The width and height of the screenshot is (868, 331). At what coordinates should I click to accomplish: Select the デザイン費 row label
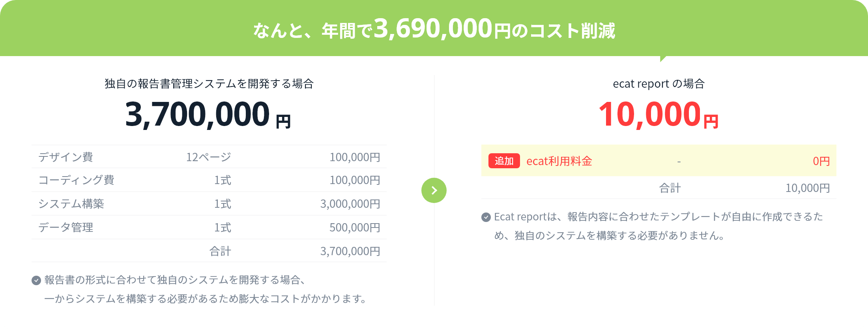[x=65, y=157]
